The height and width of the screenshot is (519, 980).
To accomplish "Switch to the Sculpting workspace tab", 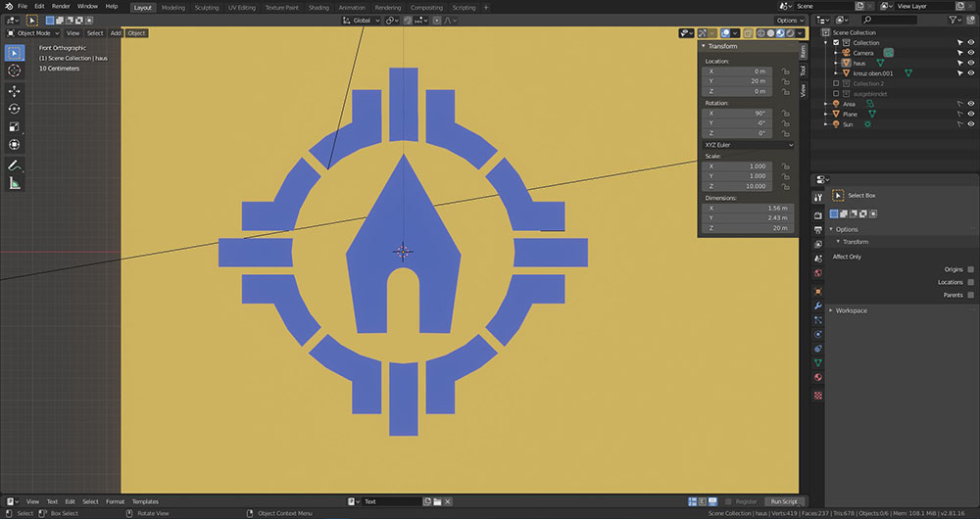I will [x=207, y=7].
